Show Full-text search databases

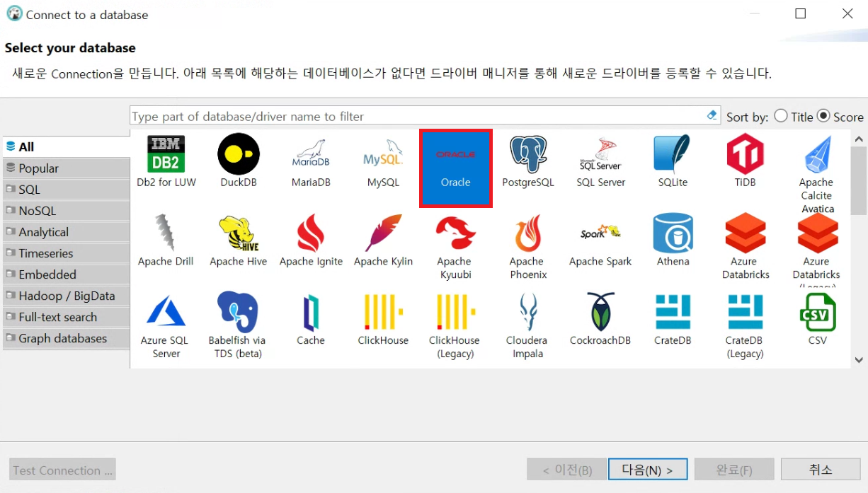coord(65,317)
